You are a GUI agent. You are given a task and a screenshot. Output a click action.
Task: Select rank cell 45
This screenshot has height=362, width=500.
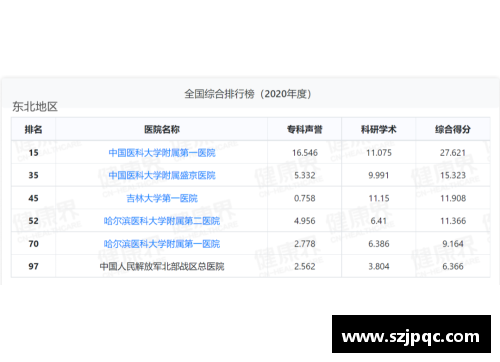pyautogui.click(x=33, y=198)
